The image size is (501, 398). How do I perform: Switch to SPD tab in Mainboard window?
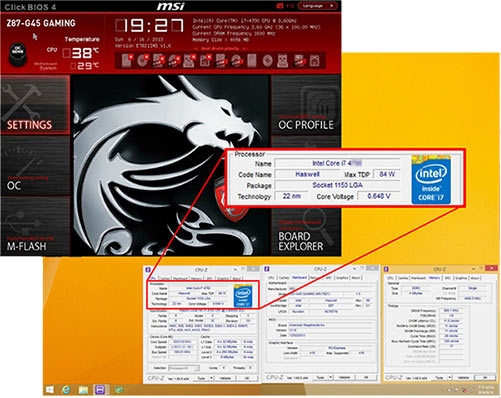tap(328, 278)
